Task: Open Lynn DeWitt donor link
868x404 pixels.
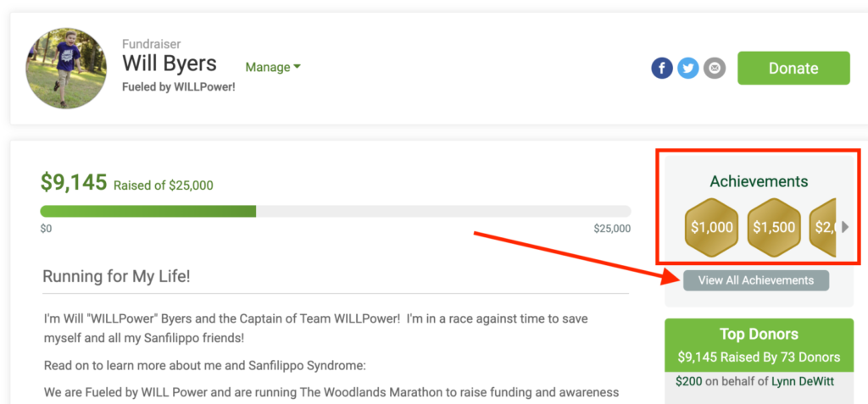Action: (802, 381)
